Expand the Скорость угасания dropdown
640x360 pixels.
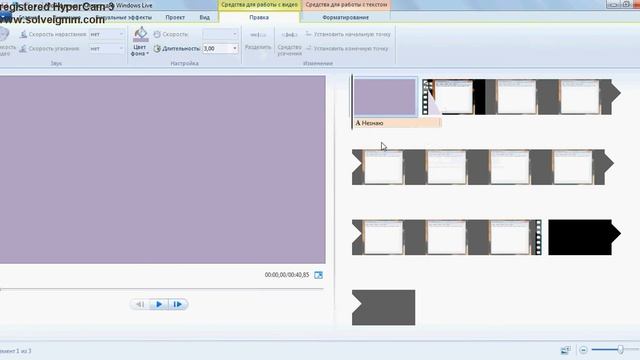(x=121, y=49)
